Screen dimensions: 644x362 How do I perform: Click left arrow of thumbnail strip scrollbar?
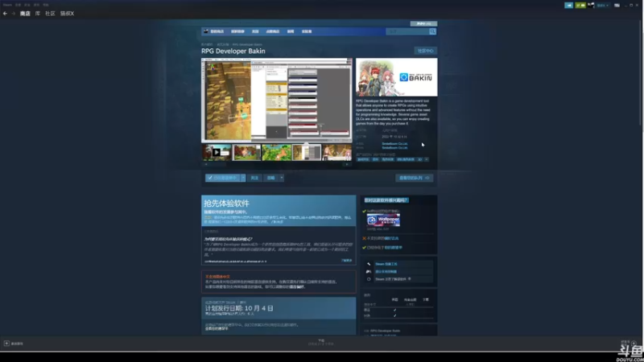point(206,164)
